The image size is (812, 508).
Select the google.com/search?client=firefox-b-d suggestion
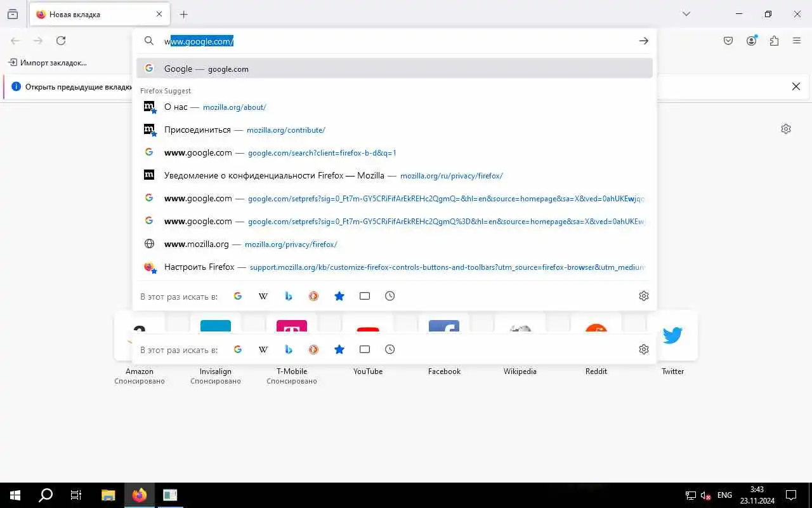pyautogui.click(x=395, y=152)
